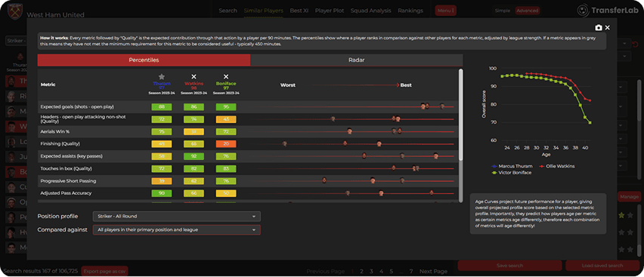Go to Previous Page
644x277 pixels.
coord(325,271)
